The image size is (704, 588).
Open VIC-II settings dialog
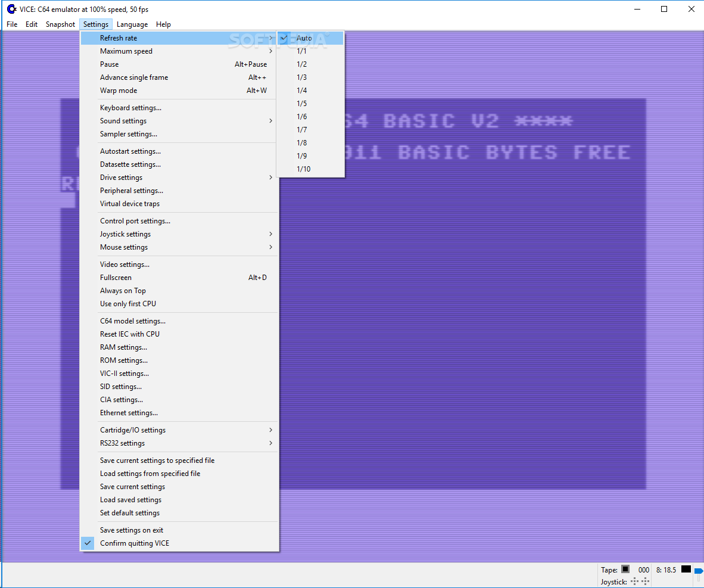coord(180,374)
